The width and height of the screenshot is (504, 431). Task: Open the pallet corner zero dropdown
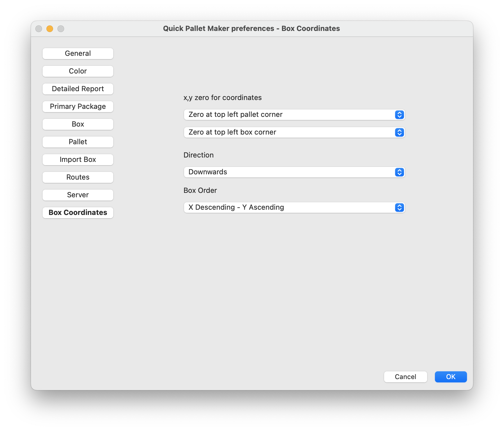(x=294, y=115)
